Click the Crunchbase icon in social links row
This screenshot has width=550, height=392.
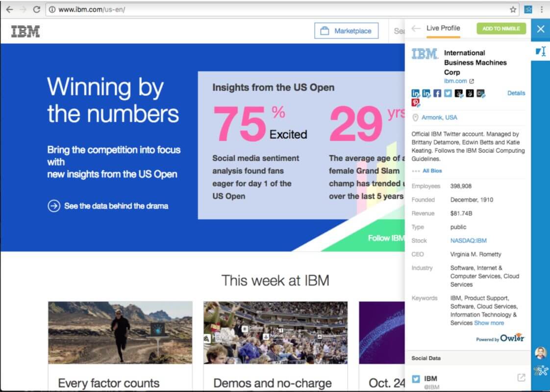pyautogui.click(x=480, y=93)
